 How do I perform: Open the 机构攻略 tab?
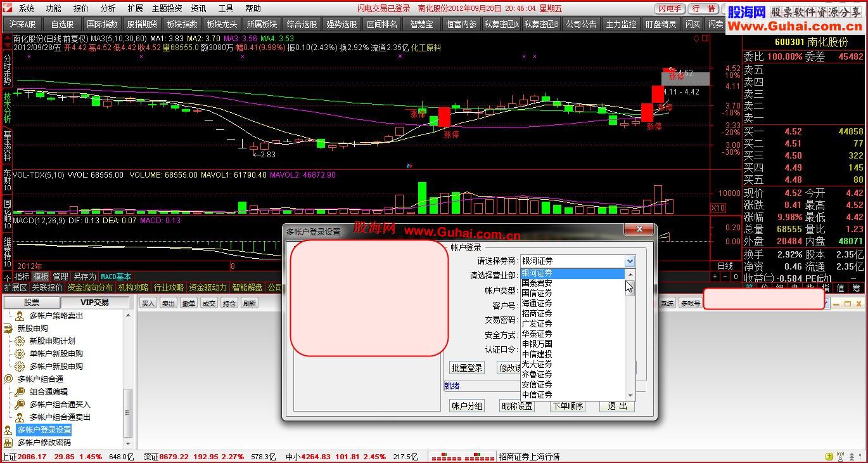point(133,287)
